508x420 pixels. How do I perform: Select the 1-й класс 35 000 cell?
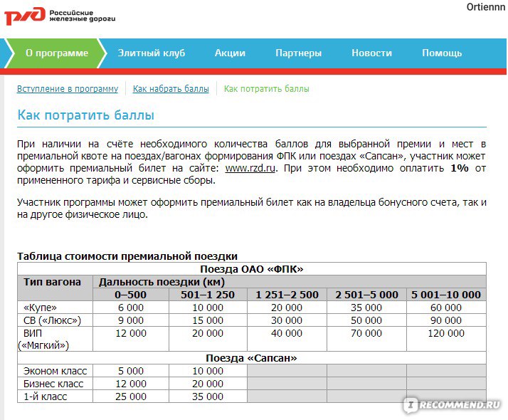208,397
